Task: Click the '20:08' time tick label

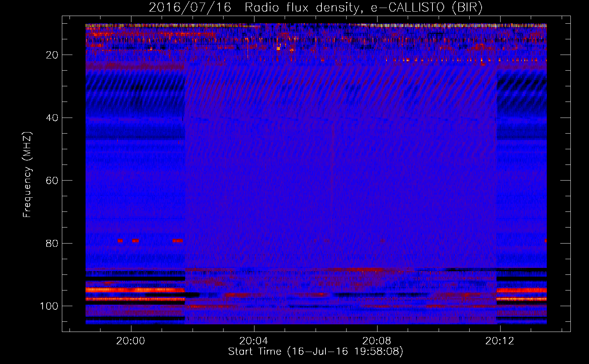Action: pyautogui.click(x=377, y=341)
